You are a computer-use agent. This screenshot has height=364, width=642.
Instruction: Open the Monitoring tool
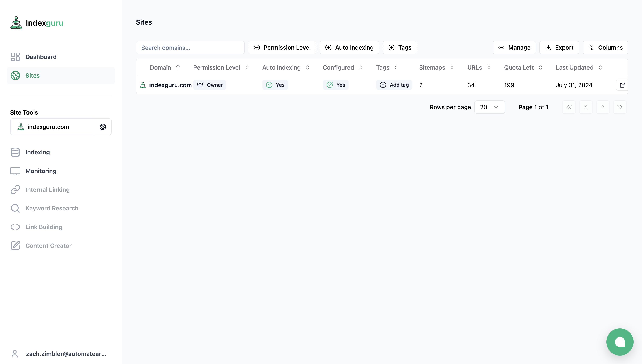61,171
